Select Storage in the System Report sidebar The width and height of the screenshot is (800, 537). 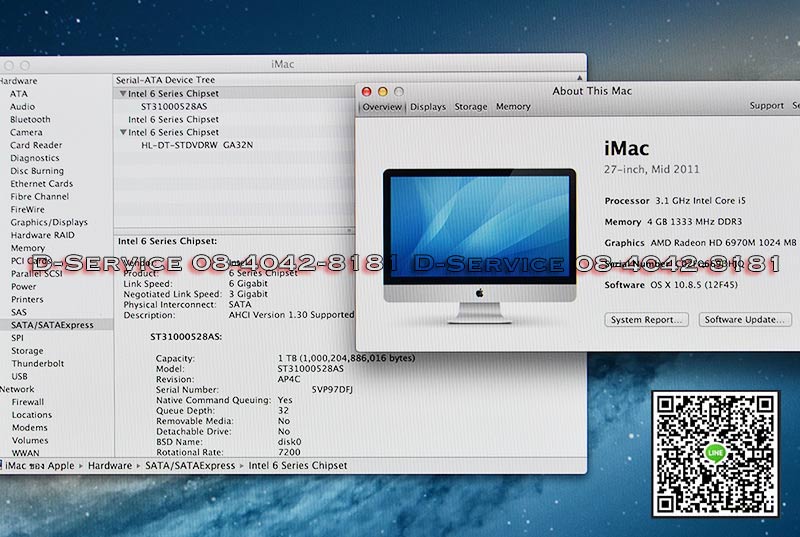27,351
